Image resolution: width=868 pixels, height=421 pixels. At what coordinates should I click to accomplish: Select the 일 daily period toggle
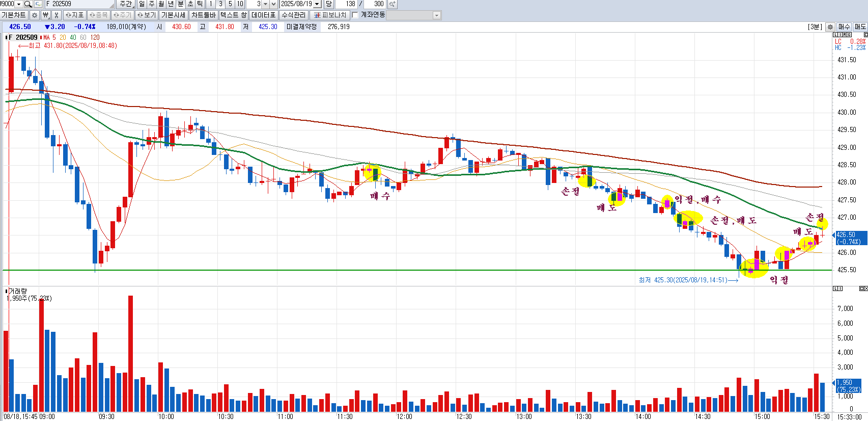(141, 4)
